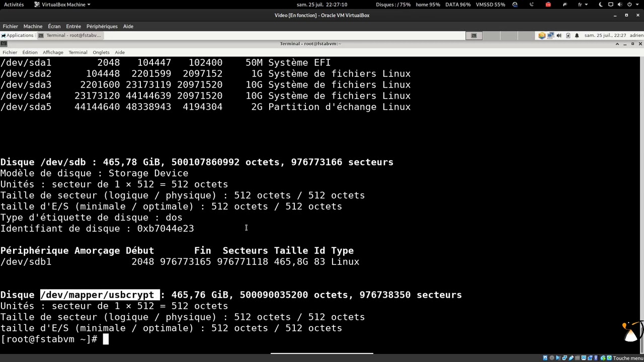Open VirtualBox Aide menu
644x362 pixels.
click(128, 26)
